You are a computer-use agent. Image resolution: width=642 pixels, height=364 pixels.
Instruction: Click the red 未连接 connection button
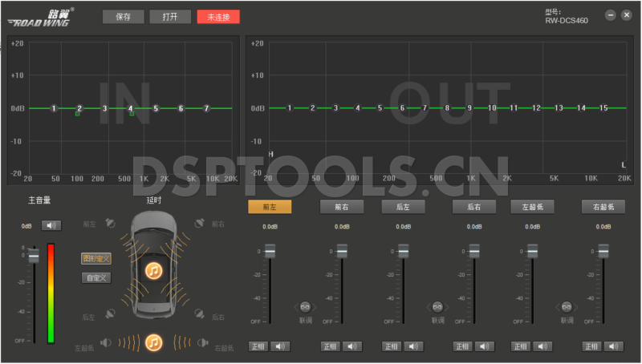point(218,17)
